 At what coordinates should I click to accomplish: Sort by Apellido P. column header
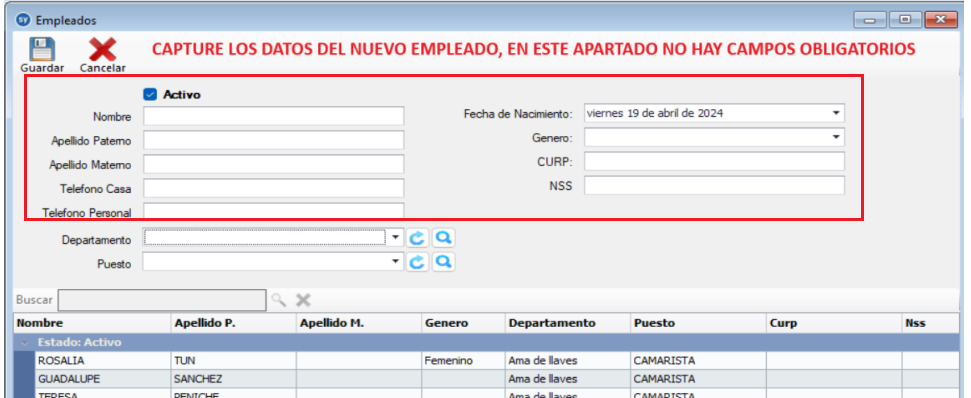(x=233, y=323)
